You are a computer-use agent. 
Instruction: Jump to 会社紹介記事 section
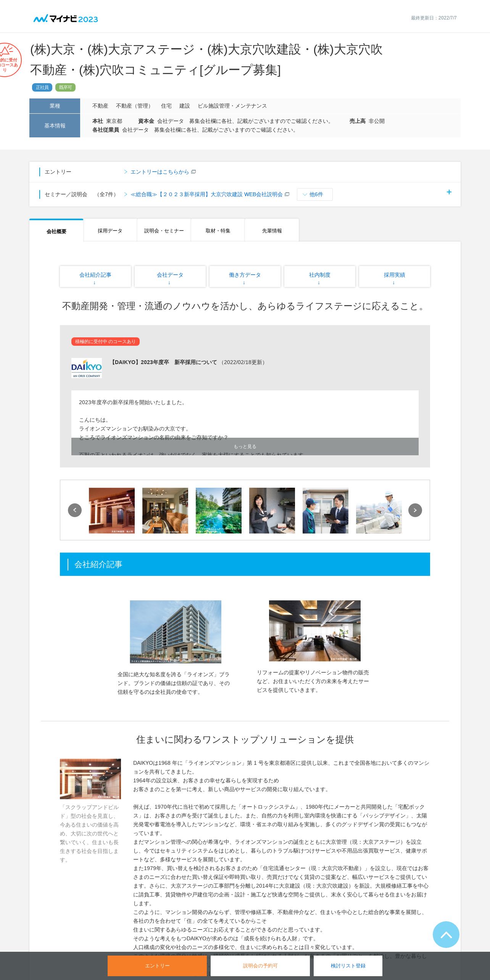click(x=95, y=277)
